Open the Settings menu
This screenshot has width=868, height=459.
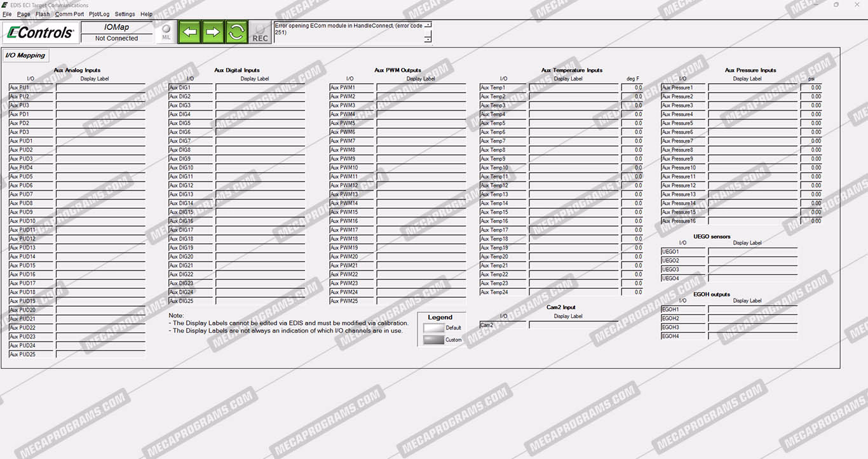coord(125,14)
